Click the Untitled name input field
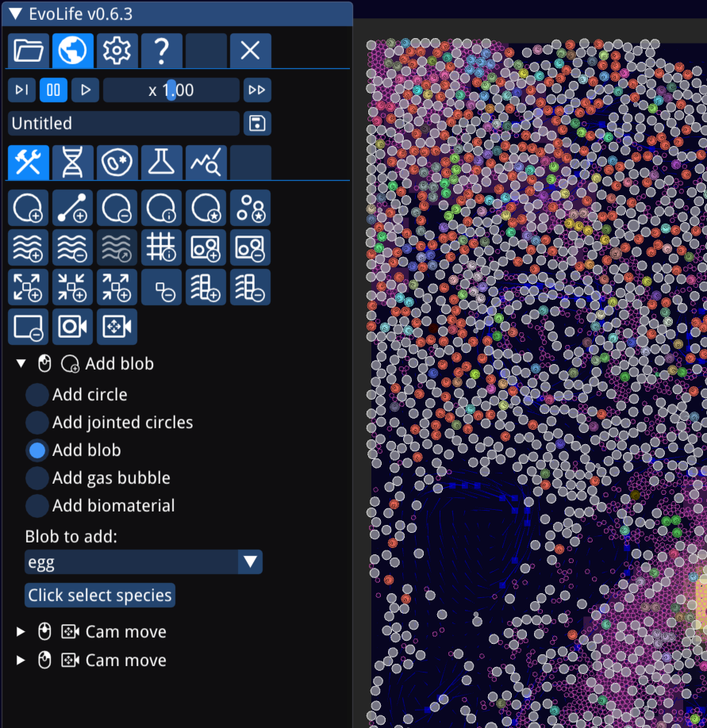The image size is (707, 728). point(123,124)
